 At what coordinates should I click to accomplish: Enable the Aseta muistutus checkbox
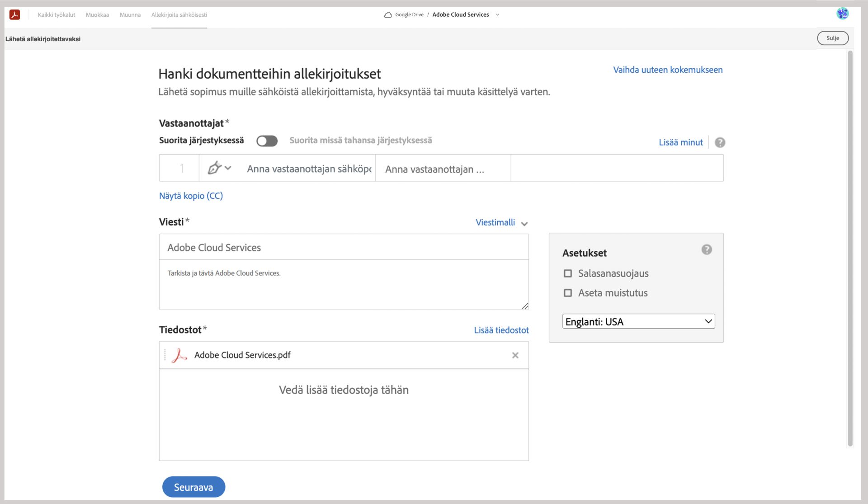click(568, 293)
